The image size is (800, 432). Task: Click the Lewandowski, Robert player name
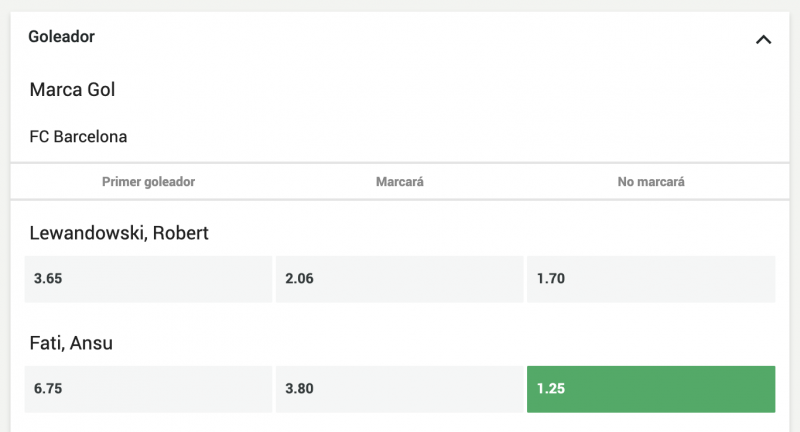(119, 233)
